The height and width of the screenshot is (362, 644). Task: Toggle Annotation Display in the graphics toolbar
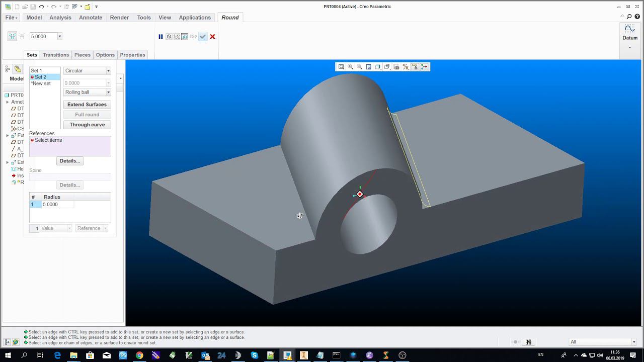click(x=415, y=67)
